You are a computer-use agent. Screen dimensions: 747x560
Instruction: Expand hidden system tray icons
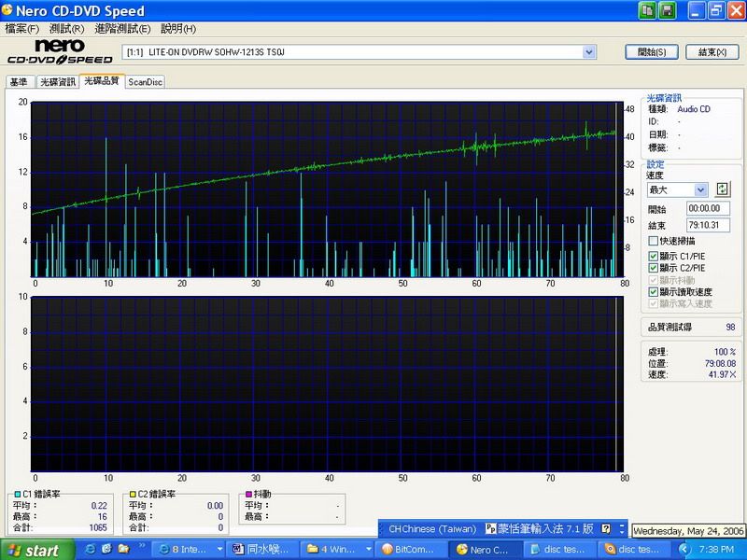click(x=684, y=550)
